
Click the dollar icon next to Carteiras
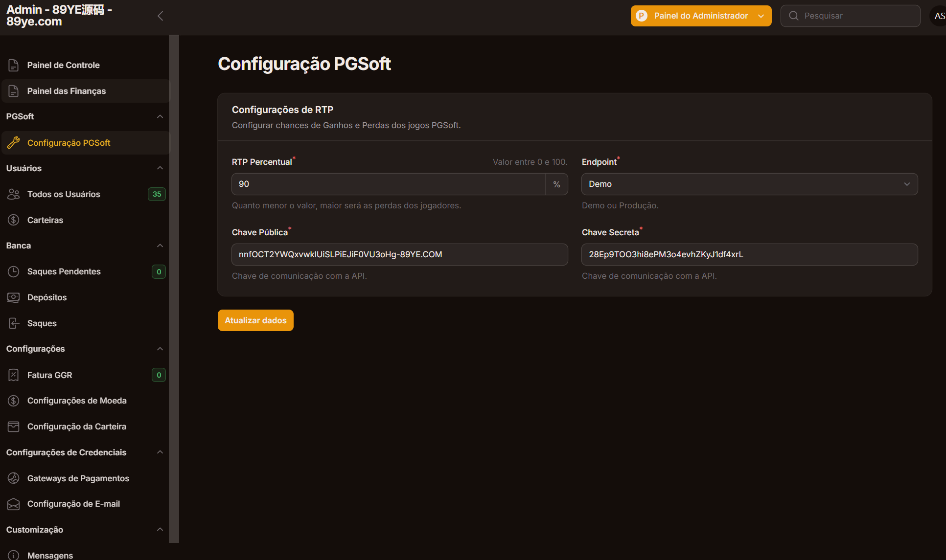click(14, 220)
